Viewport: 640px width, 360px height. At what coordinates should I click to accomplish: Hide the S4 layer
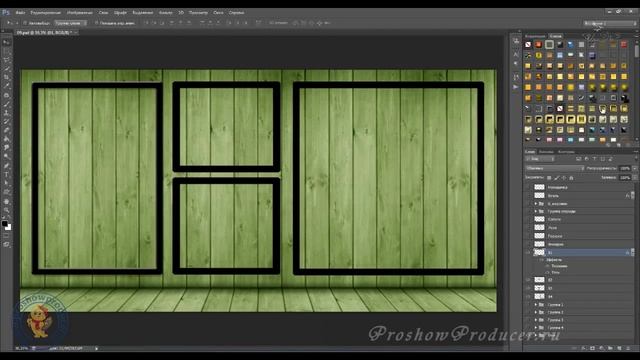pyautogui.click(x=528, y=296)
